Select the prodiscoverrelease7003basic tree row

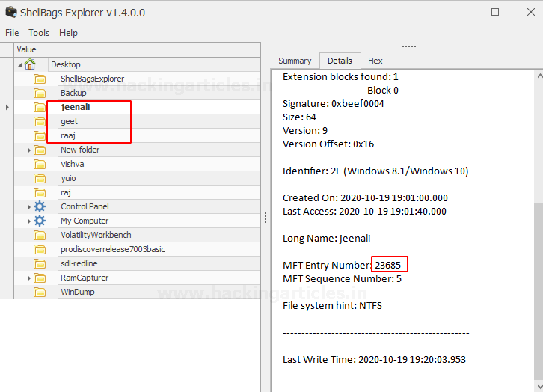(x=159, y=249)
